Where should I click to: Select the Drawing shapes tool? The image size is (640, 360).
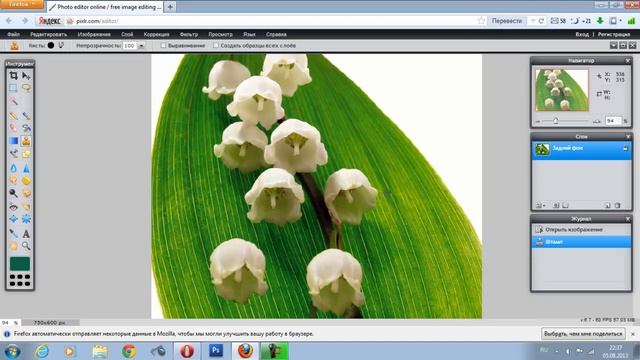pos(26,154)
